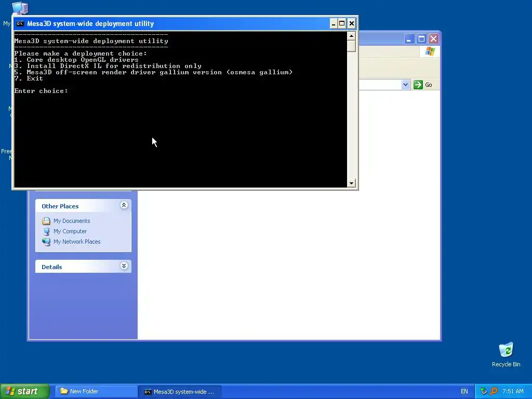The width and height of the screenshot is (532, 399).
Task: Click the 7:51 AM clock
Action: tap(513, 392)
